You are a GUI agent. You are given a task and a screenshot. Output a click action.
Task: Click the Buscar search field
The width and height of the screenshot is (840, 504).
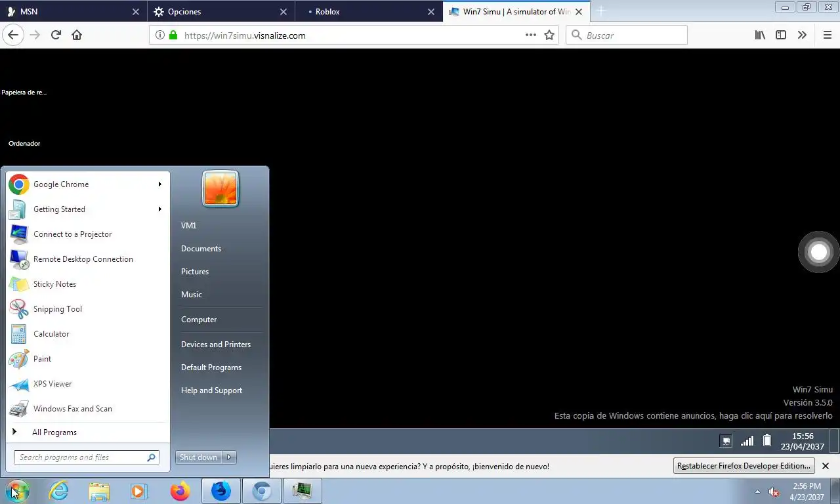point(627,35)
